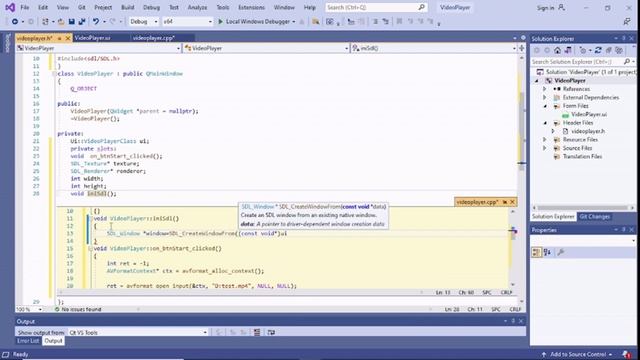Expand the Resource Files folder
The image size is (640, 360).
(x=544, y=140)
